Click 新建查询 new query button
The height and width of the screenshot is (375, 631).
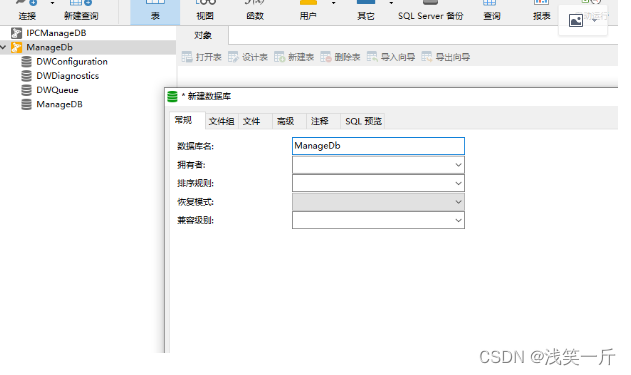(x=81, y=11)
